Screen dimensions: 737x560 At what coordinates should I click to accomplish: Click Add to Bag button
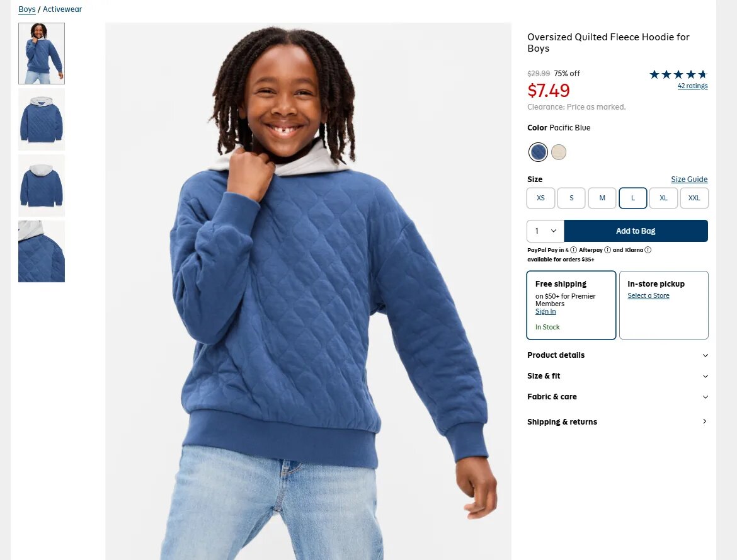[636, 231]
